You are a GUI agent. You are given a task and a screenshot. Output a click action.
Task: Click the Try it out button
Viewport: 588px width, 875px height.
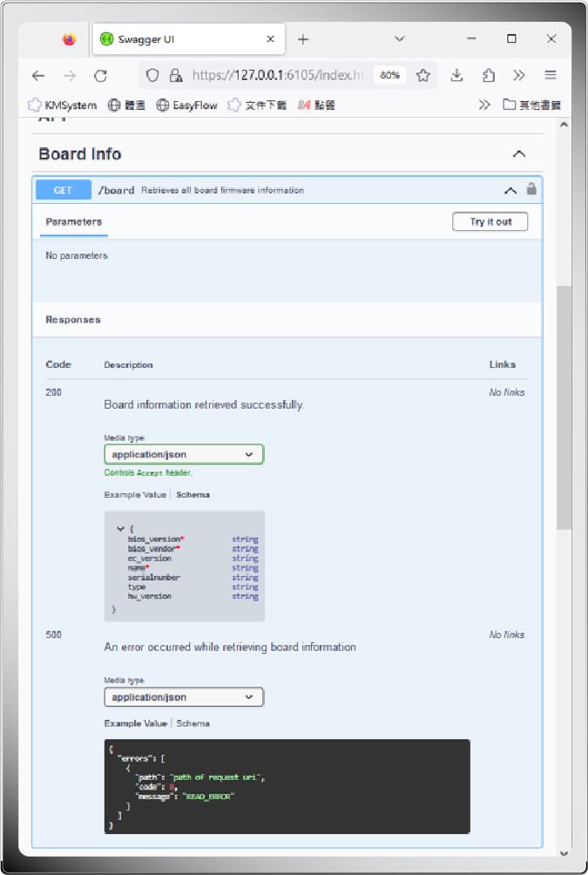click(x=490, y=222)
